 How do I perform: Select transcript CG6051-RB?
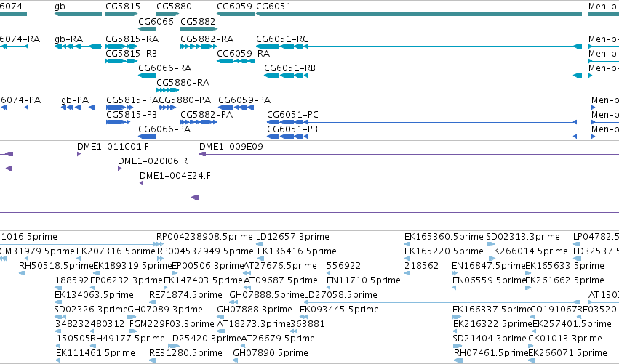point(423,76)
